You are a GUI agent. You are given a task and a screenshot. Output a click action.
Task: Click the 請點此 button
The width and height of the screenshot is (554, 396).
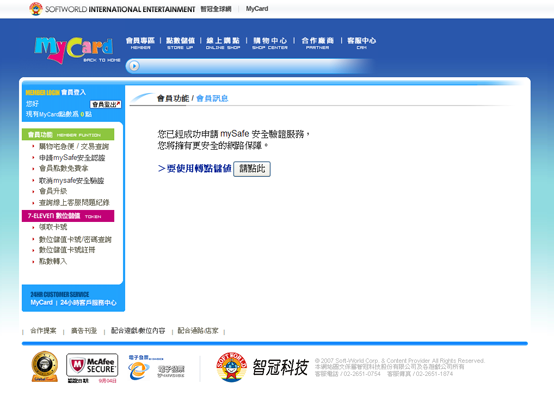coord(252,169)
